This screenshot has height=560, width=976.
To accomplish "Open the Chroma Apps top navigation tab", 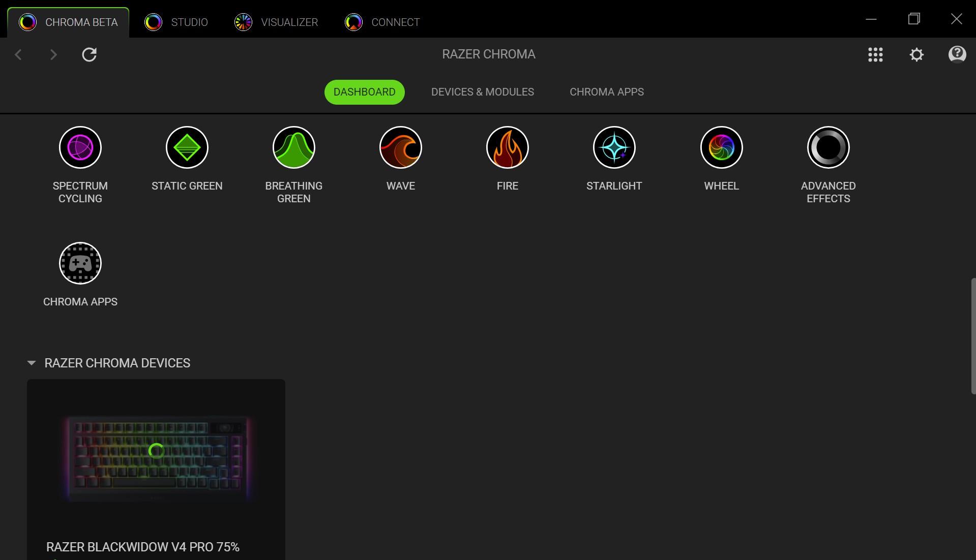I will [x=607, y=92].
